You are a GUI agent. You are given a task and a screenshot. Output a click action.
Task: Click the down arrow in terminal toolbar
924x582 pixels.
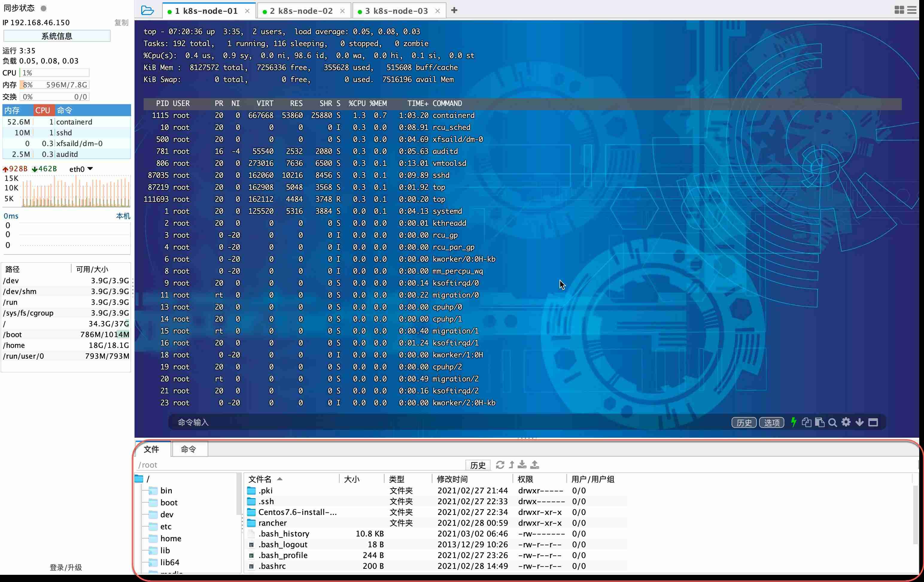pyautogui.click(x=860, y=422)
